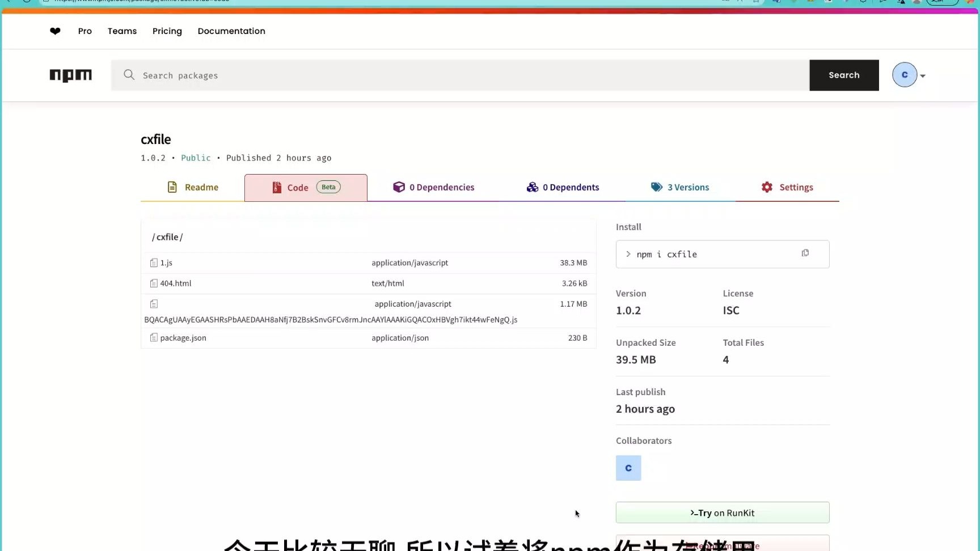Click the ISC license value
Image resolution: width=980 pixels, height=551 pixels.
(731, 311)
